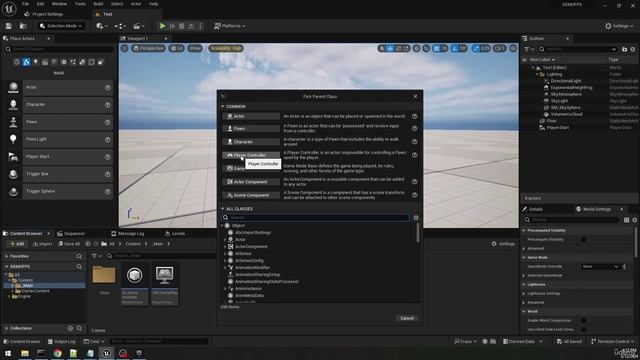This screenshot has height=360, width=640.
Task: Select AnimMetaData in class tree
Action: [249, 296]
